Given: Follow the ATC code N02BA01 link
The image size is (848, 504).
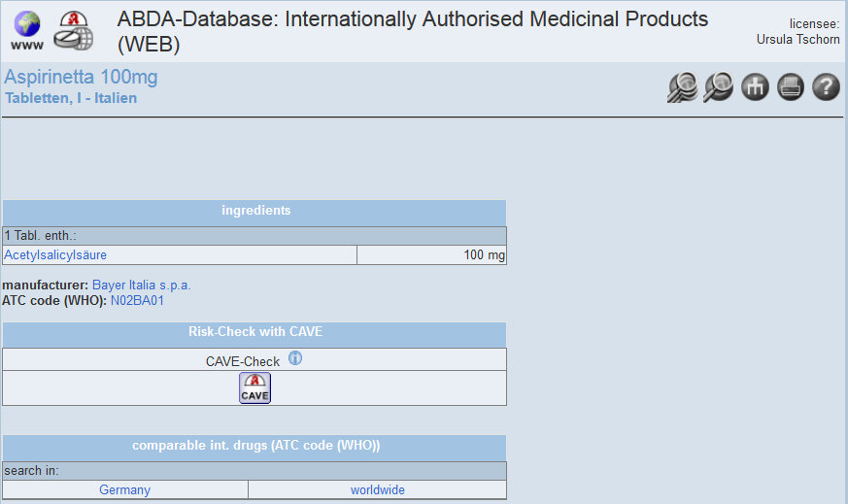Looking at the screenshot, I should pyautogui.click(x=137, y=301).
